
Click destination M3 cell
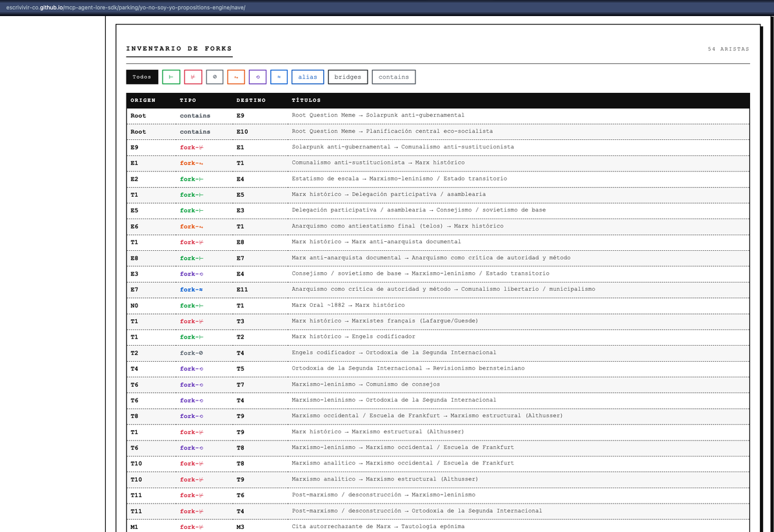[241, 526]
